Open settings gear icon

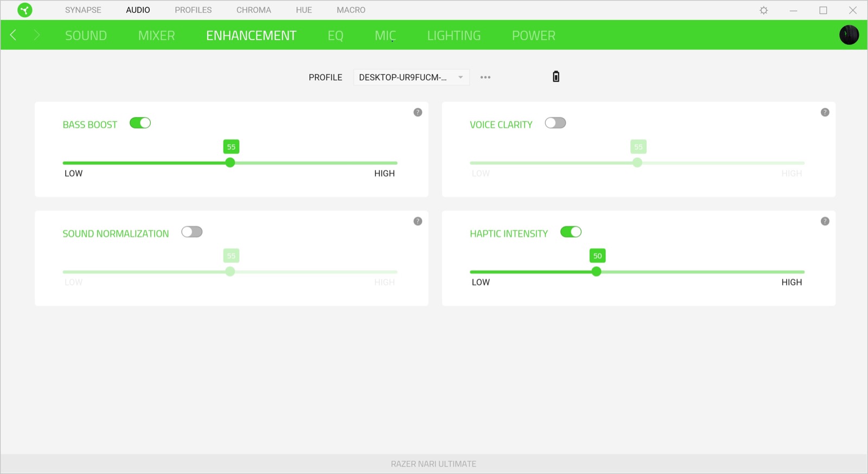pyautogui.click(x=764, y=10)
